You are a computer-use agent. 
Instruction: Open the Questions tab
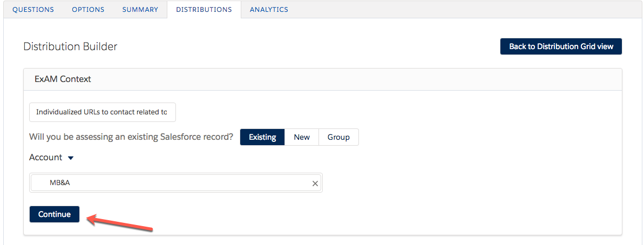click(33, 10)
